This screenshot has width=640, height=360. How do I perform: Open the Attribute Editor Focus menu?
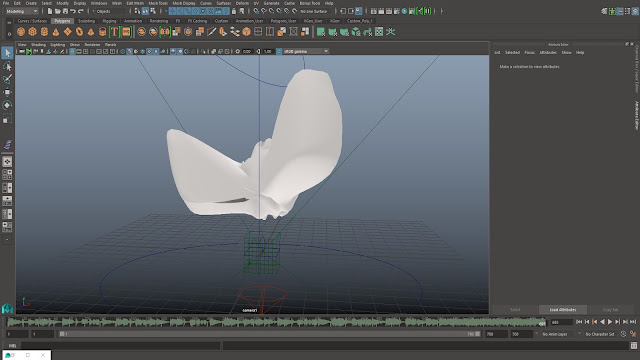(529, 53)
